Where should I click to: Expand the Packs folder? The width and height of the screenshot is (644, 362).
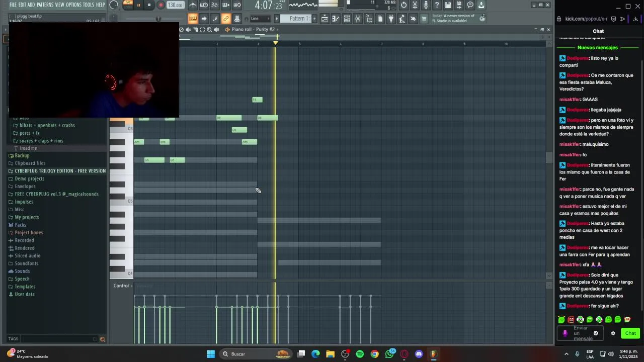click(20, 225)
